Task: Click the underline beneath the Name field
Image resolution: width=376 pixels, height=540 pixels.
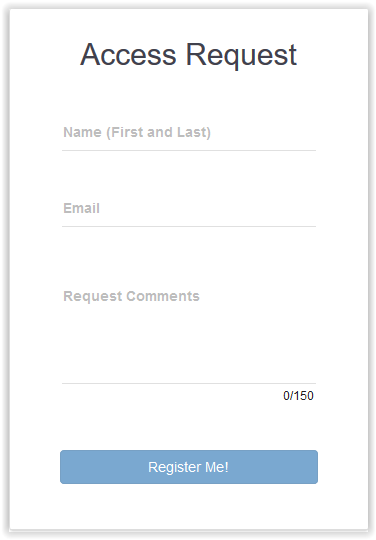Action: 189,150
